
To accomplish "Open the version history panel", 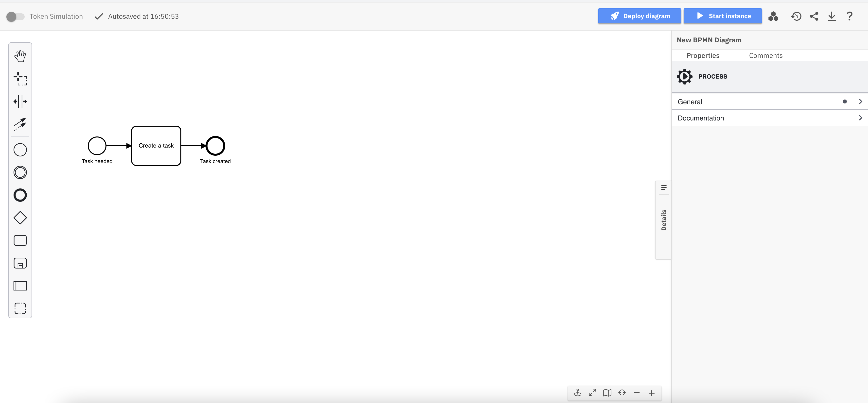I will pos(796,16).
